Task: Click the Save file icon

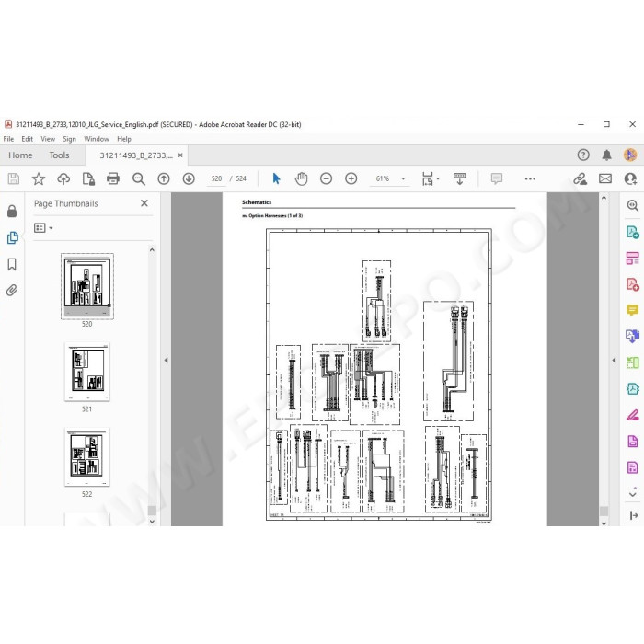Action: tap(14, 178)
